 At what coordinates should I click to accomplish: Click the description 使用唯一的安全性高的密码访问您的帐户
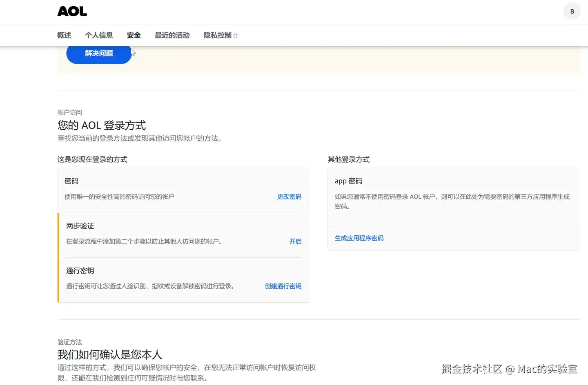[119, 197]
